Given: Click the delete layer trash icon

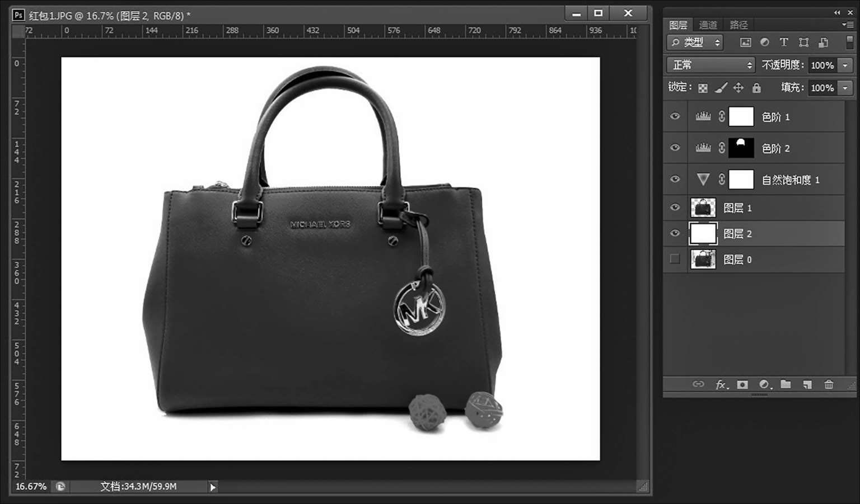Looking at the screenshot, I should pyautogui.click(x=829, y=384).
